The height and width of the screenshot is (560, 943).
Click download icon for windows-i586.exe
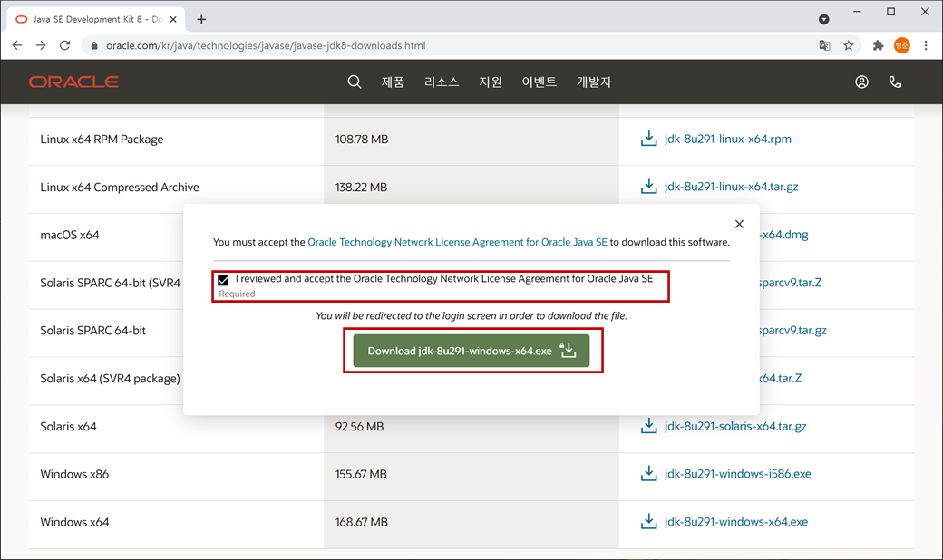point(649,474)
